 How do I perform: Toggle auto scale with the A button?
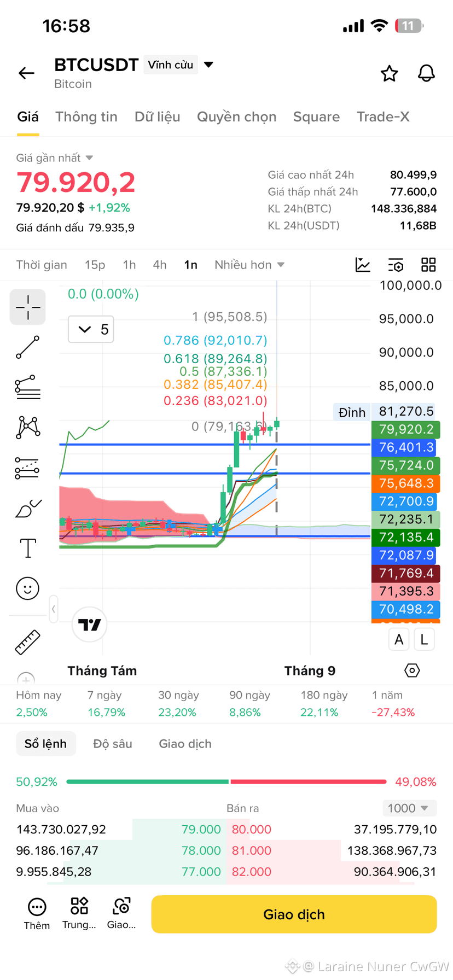click(x=399, y=639)
